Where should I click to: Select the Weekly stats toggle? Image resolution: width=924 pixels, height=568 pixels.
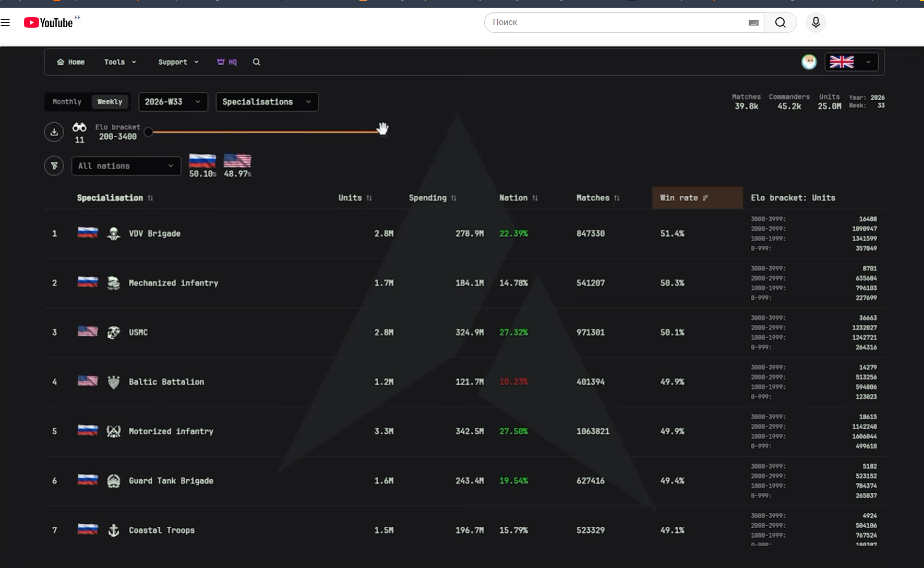tap(110, 102)
